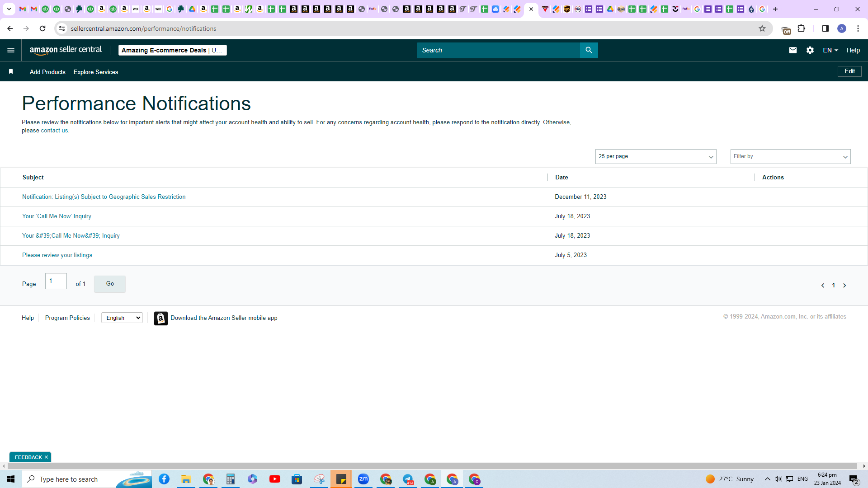Viewport: 868px width, 488px height.
Task: Open Facebook from the taskbar
Action: coord(164,479)
